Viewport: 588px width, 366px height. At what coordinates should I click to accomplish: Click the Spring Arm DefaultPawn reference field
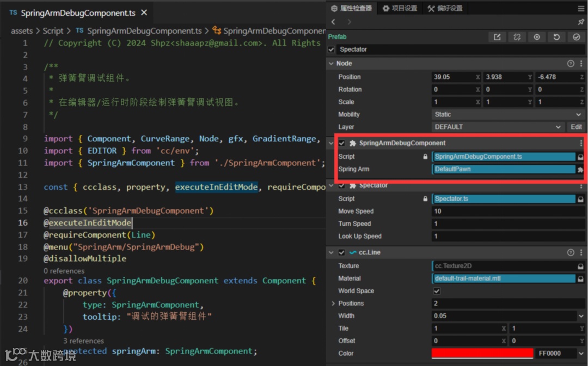point(504,169)
